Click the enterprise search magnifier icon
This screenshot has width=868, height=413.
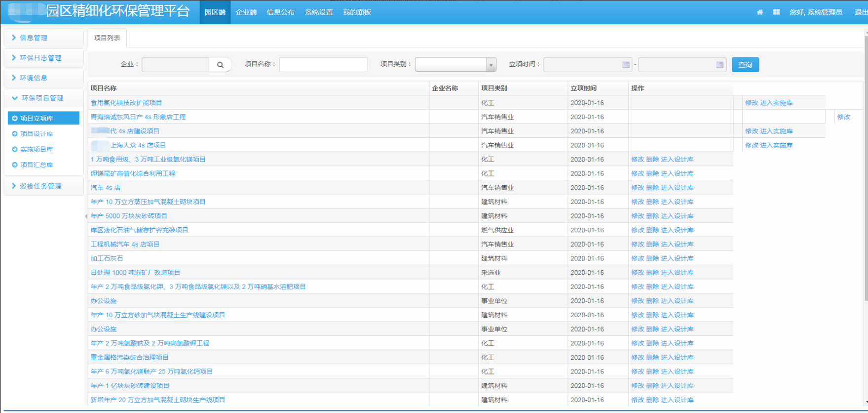click(220, 65)
